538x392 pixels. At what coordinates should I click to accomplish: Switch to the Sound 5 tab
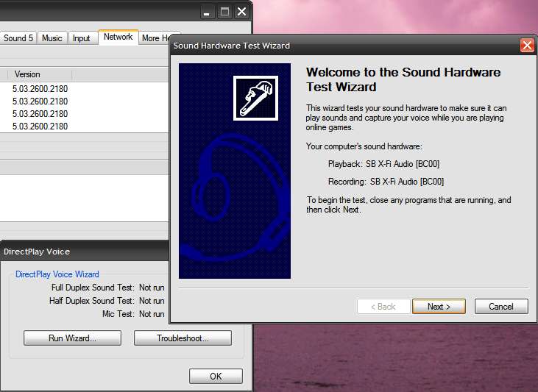point(18,38)
